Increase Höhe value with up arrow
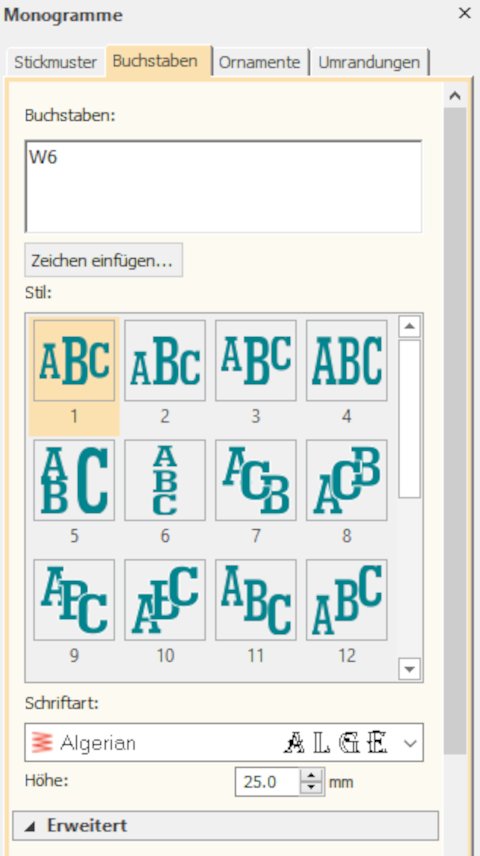This screenshot has width=480, height=856. (x=311, y=775)
